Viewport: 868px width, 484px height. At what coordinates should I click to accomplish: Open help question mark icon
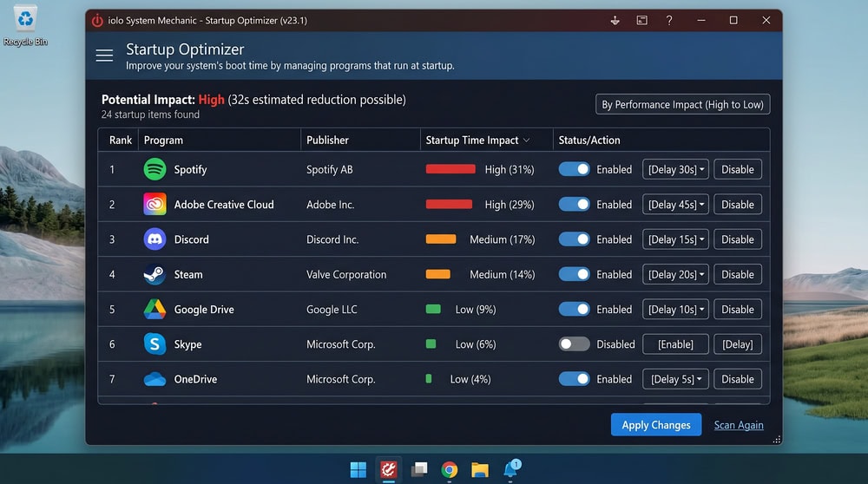click(668, 21)
